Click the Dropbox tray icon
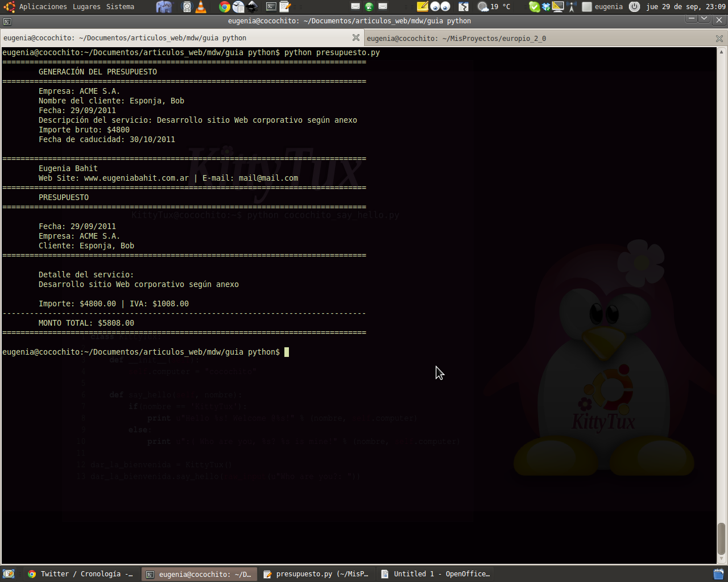The width and height of the screenshot is (728, 582). (x=546, y=7)
